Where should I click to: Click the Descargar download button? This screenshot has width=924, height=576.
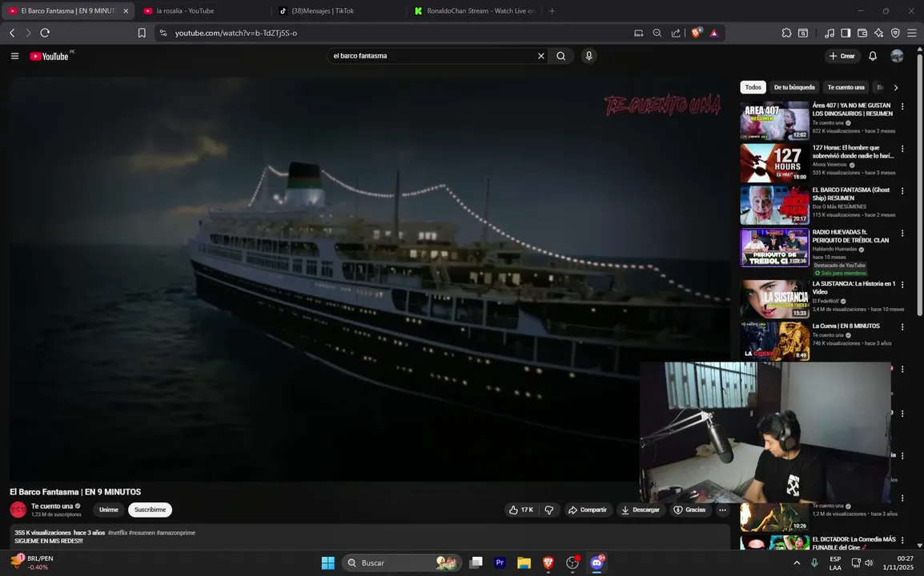pyautogui.click(x=640, y=510)
